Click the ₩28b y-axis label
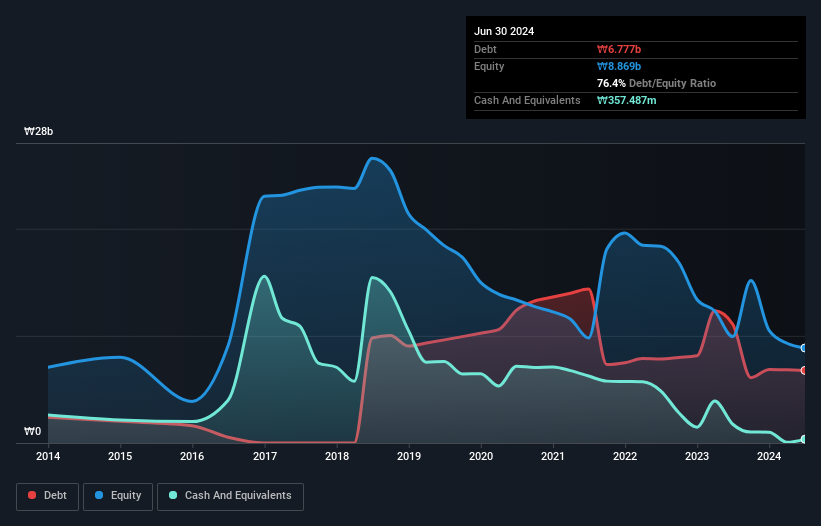The width and height of the screenshot is (821, 526). pos(38,131)
